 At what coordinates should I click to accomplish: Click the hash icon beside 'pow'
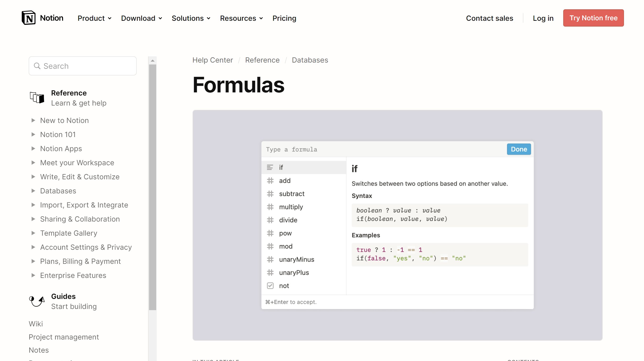pos(270,233)
